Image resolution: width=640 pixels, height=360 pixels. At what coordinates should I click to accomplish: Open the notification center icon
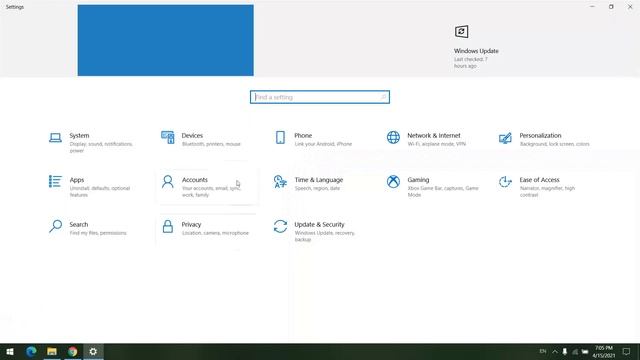(626, 351)
